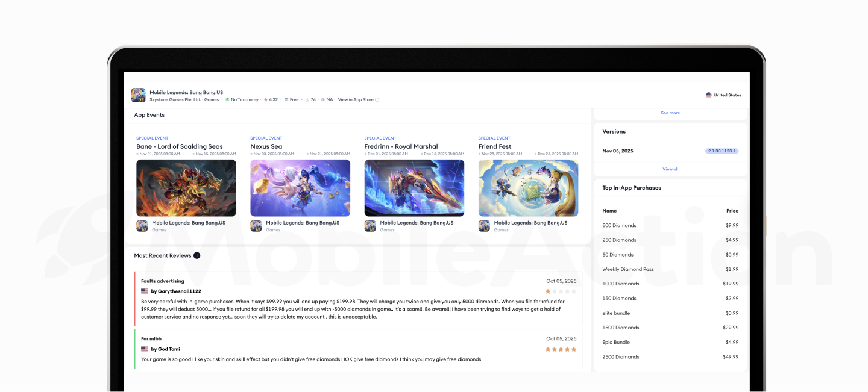
Task: Open the Friend Fest event image
Action: (528, 188)
